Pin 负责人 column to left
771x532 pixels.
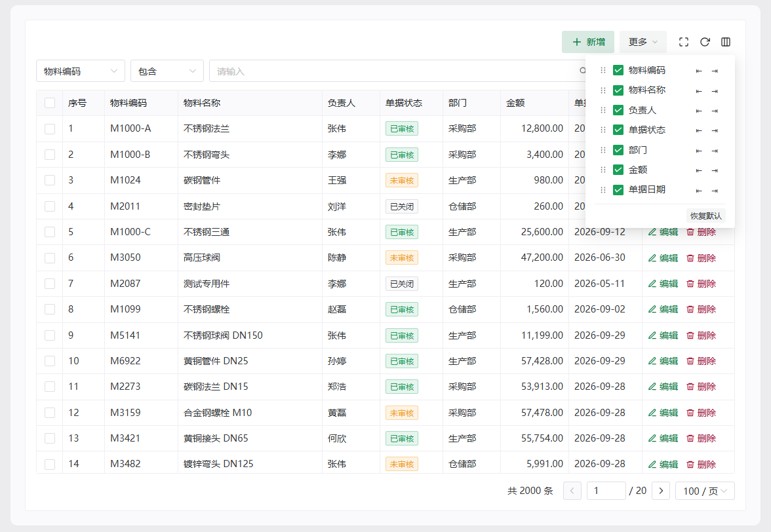pyautogui.click(x=699, y=111)
